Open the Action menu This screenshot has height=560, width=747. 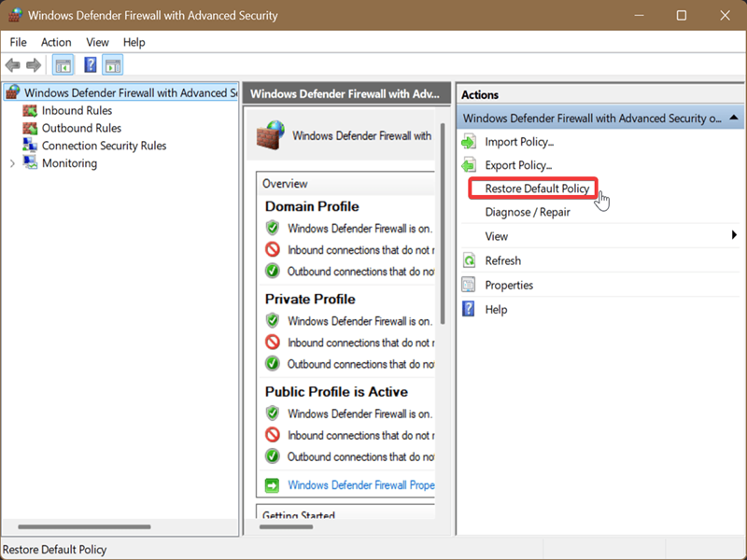(x=56, y=42)
